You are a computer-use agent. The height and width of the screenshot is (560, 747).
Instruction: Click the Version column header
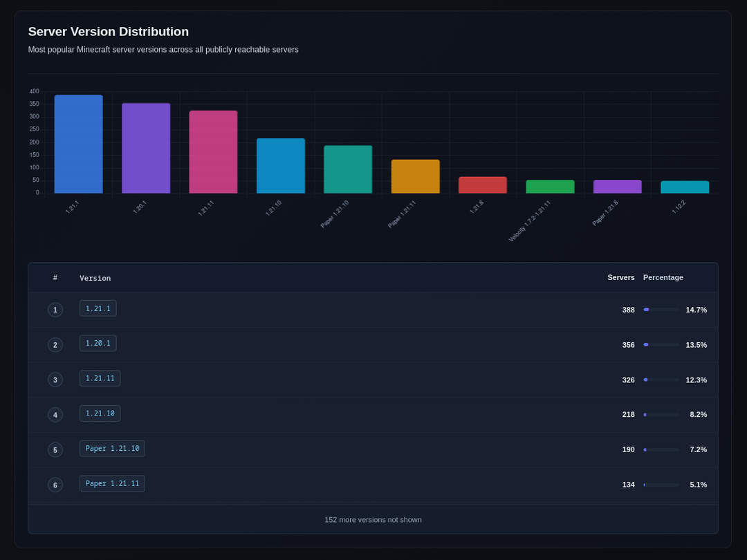(95, 278)
